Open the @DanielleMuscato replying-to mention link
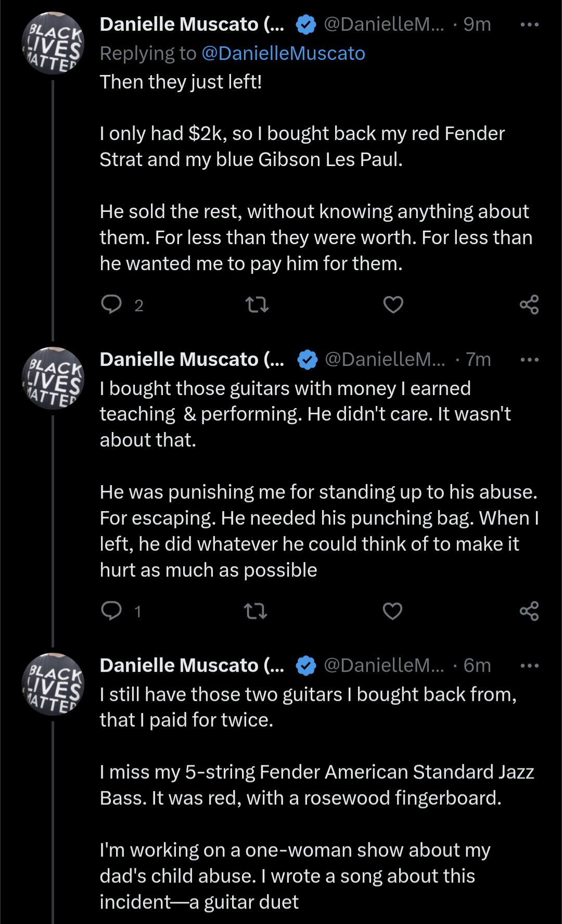 (x=283, y=53)
